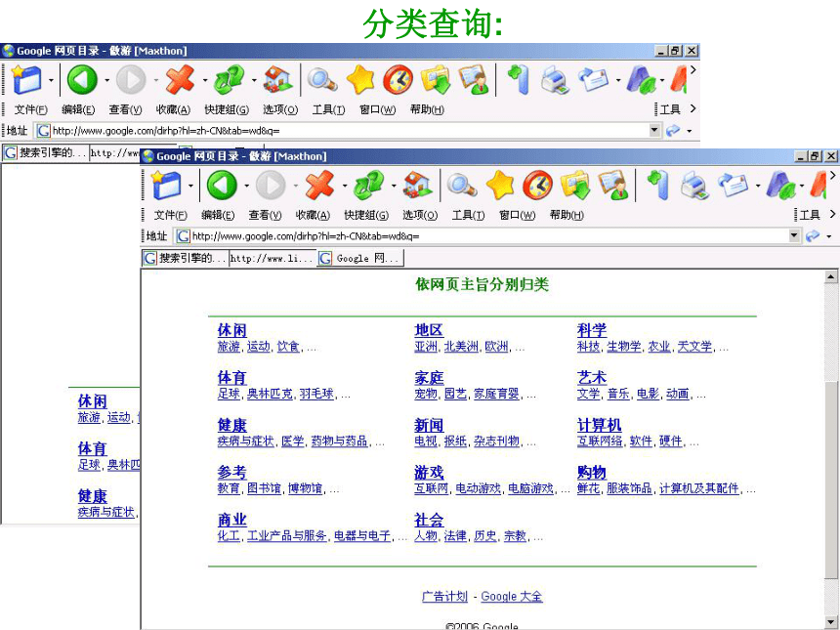This screenshot has height=630, width=840.
Task: Refresh the page in the front window
Action: pos(368,186)
